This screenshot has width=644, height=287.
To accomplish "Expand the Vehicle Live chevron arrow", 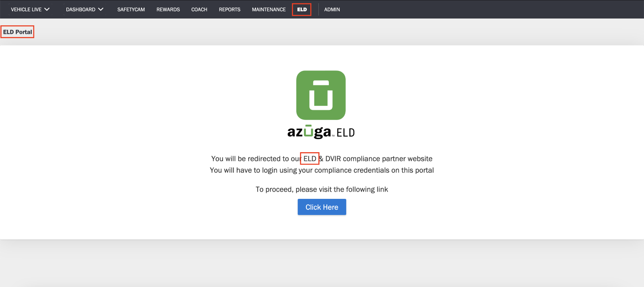I will (x=47, y=9).
